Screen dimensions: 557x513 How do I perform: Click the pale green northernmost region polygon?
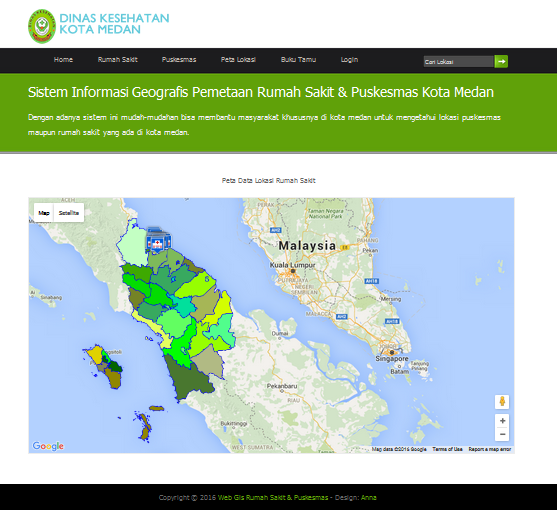coord(132,243)
